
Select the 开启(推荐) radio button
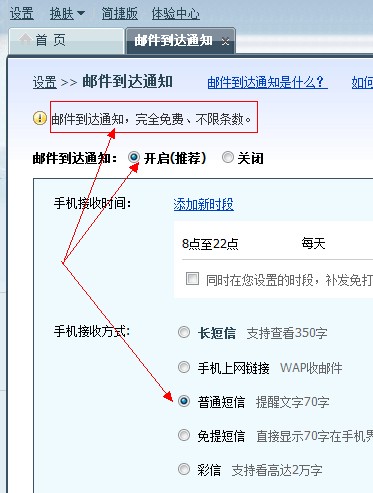tap(134, 157)
